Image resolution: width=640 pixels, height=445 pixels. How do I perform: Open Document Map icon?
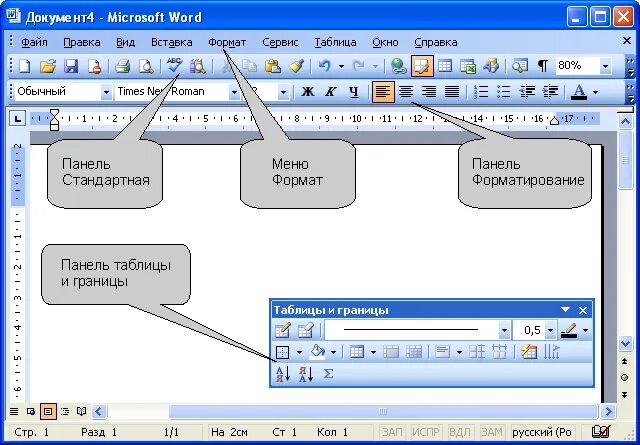(x=520, y=66)
